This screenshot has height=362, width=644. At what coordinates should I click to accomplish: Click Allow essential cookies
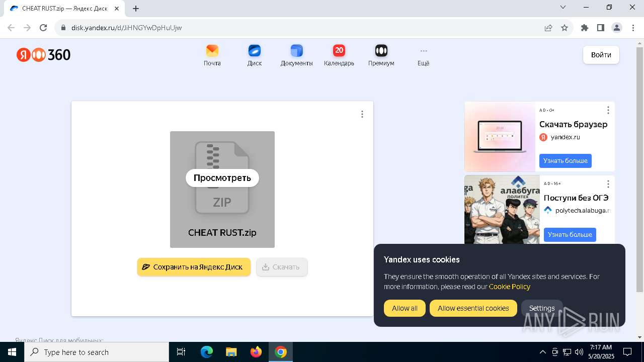(473, 308)
